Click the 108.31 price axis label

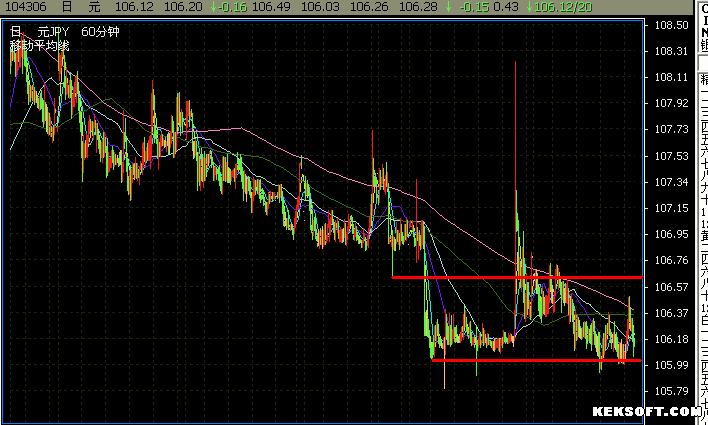[x=671, y=51]
